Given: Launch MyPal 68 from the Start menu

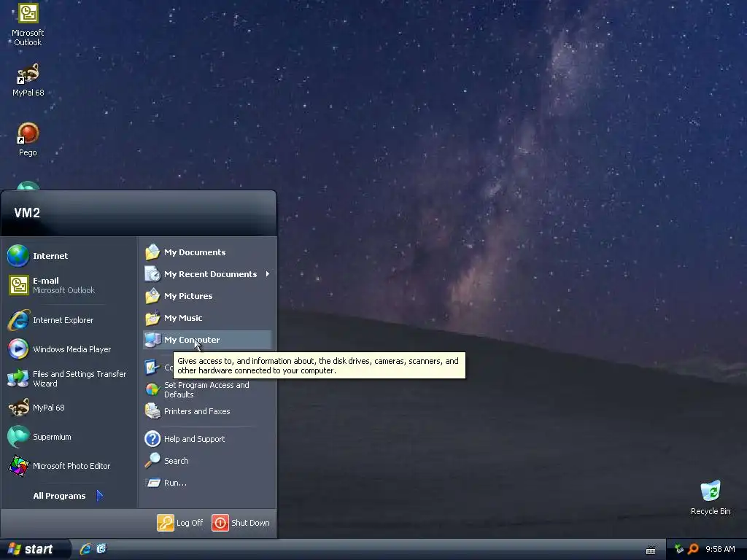Looking at the screenshot, I should (69, 408).
